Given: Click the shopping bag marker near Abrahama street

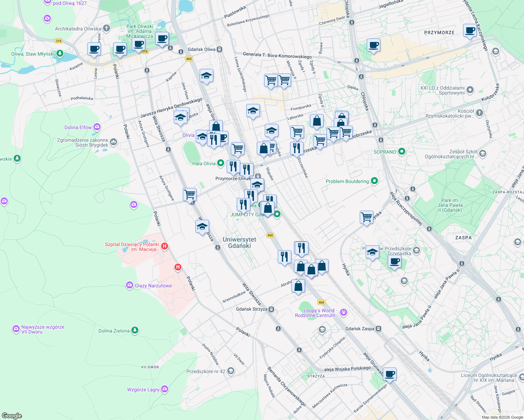Looking at the screenshot, I should tap(298, 286).
